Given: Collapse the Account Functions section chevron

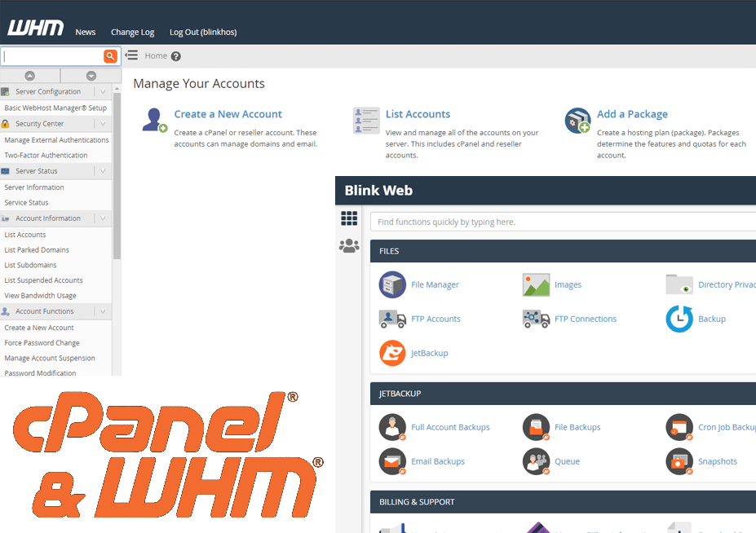Looking at the screenshot, I should click(103, 311).
